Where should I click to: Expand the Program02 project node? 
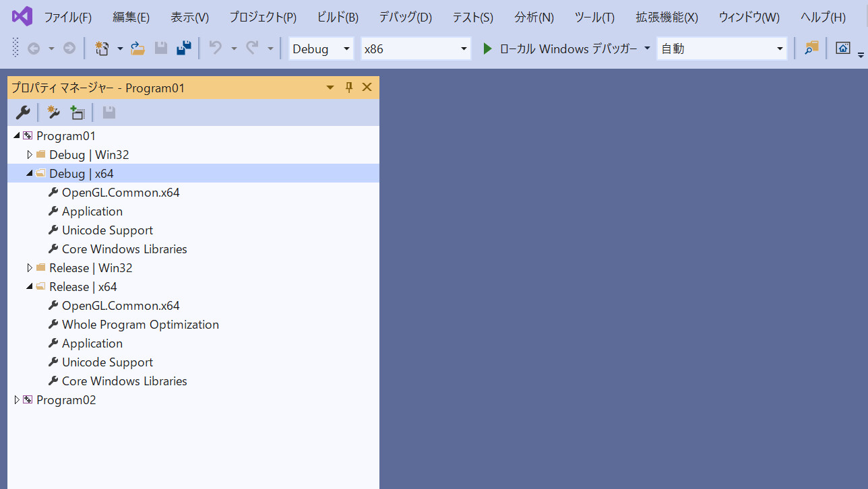point(17,400)
